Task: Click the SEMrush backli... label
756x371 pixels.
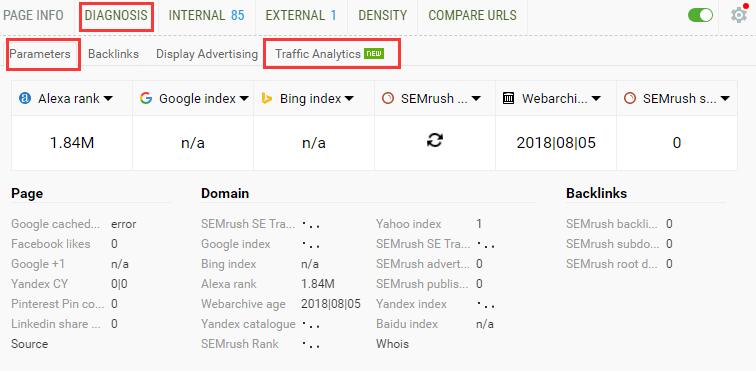Action: pos(612,224)
